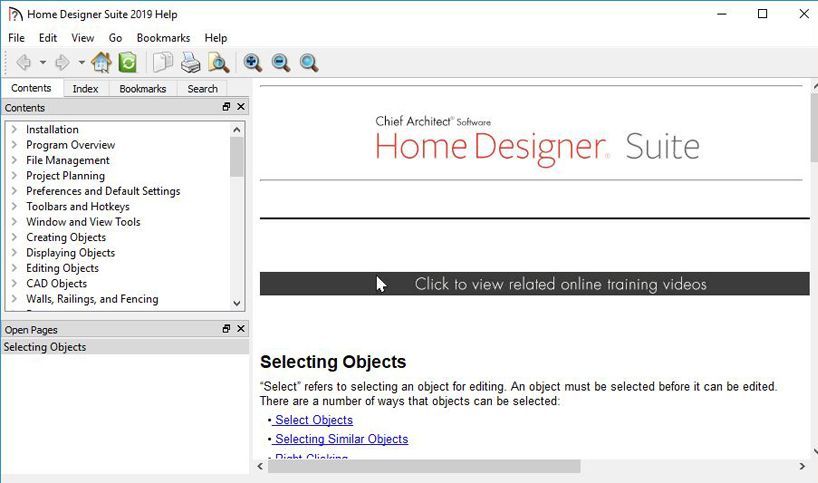Float the Contents panel
The width and height of the screenshot is (818, 483).
226,106
